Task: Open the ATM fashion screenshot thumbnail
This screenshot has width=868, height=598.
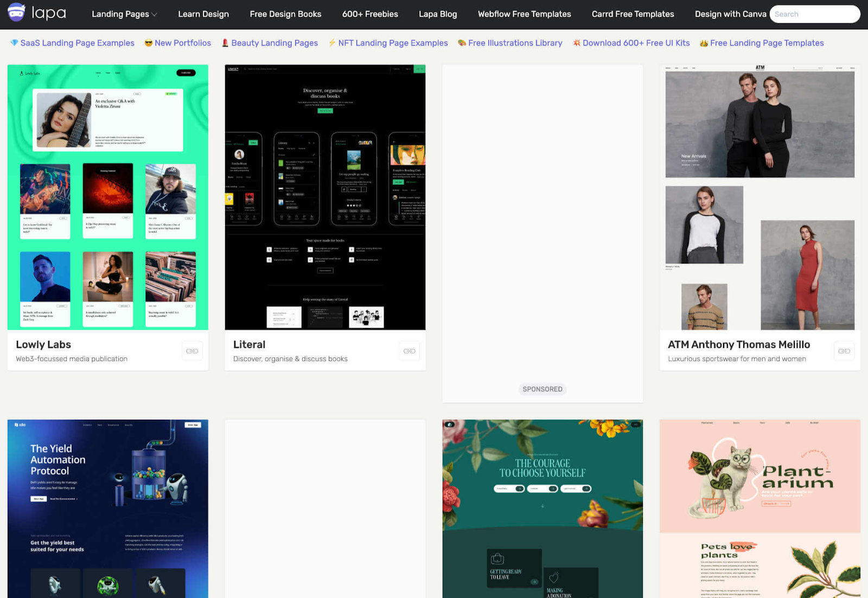Action: click(x=760, y=197)
